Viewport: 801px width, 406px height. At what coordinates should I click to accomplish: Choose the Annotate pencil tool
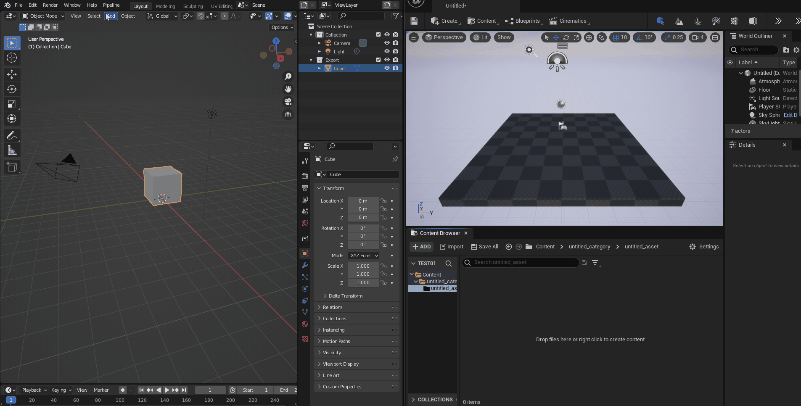(12, 135)
